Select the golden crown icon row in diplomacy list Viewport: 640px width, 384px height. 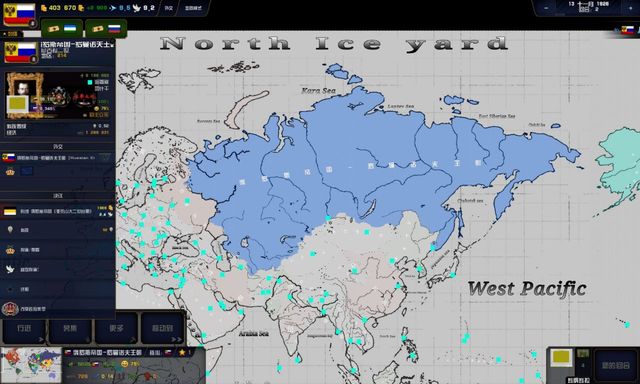(57, 250)
